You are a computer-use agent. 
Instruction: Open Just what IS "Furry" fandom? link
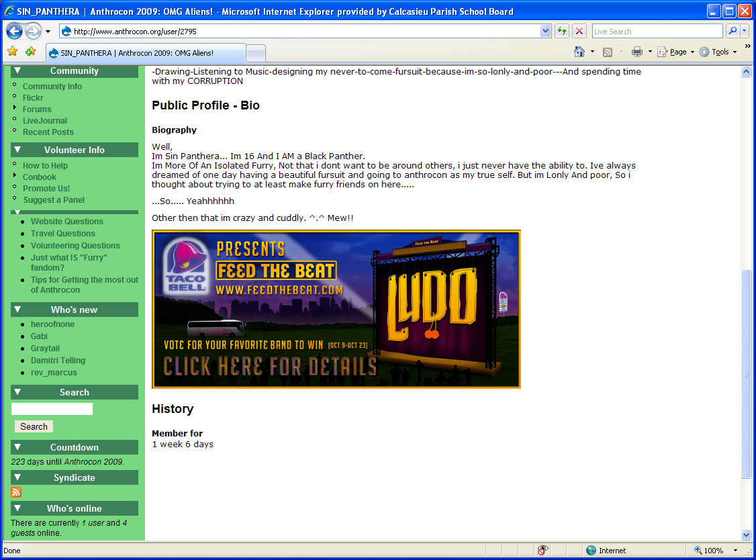point(69,263)
